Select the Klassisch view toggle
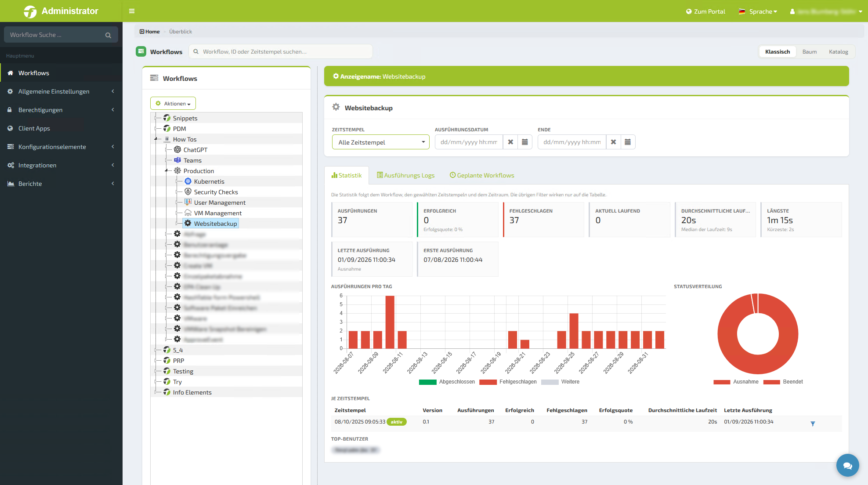 (x=778, y=51)
